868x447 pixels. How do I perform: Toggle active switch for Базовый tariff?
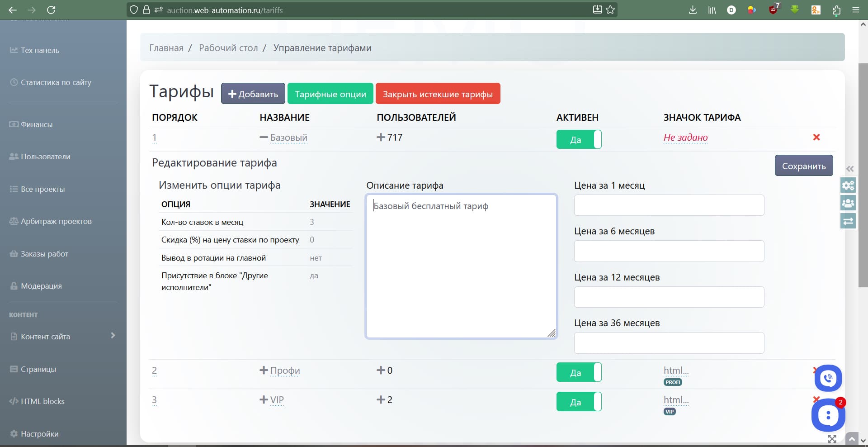pos(579,139)
